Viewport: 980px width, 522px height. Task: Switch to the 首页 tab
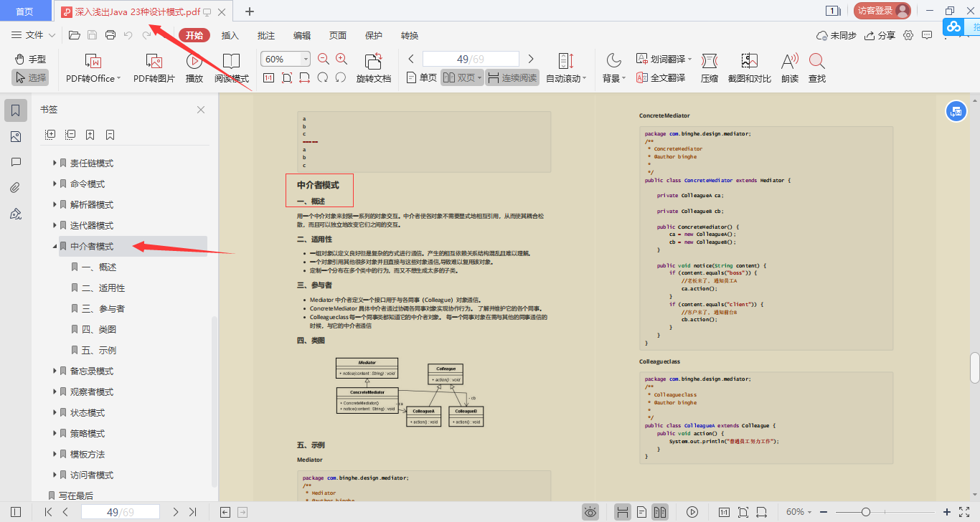pyautogui.click(x=24, y=11)
